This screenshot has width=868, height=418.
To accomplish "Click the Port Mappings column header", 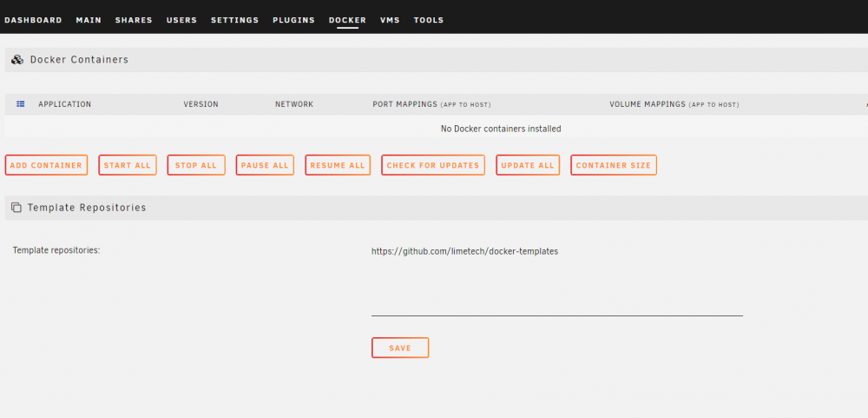I will pyautogui.click(x=431, y=104).
